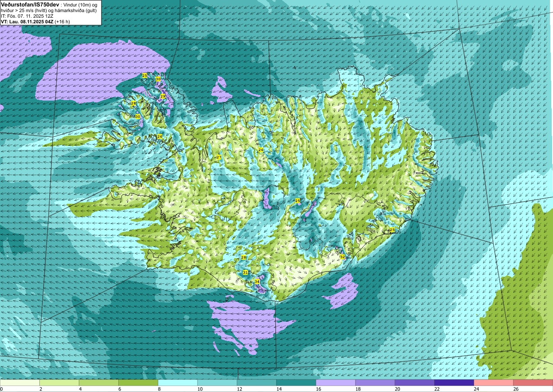Screen dimensions: 553x392
Task: Click the header text Vindur (10m) og
Action: pyautogui.click(x=81, y=4)
